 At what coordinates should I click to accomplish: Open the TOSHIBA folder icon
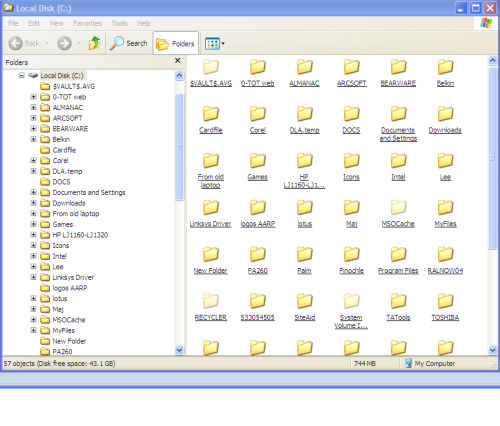click(445, 301)
